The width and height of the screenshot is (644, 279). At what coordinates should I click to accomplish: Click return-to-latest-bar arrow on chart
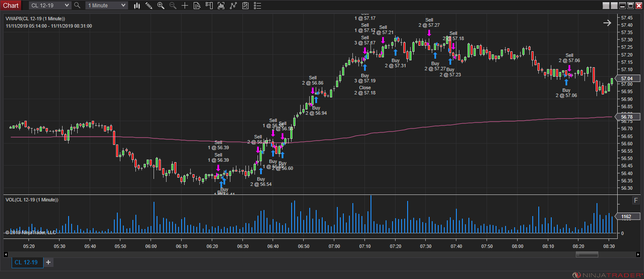[607, 23]
